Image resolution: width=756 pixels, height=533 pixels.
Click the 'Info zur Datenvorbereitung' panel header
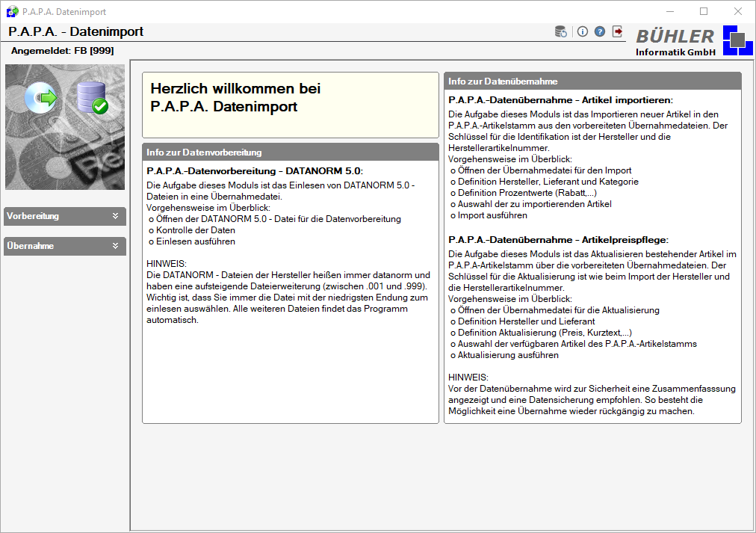click(291, 152)
